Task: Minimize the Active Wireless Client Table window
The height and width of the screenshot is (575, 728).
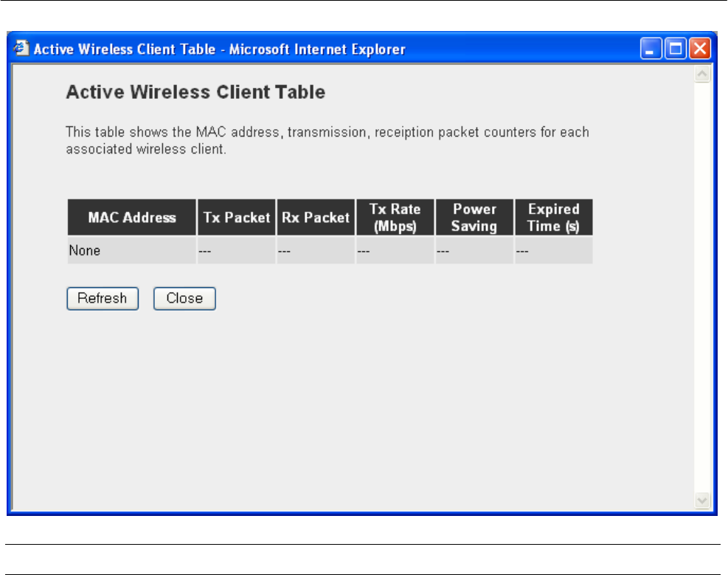Action: pyautogui.click(x=651, y=48)
